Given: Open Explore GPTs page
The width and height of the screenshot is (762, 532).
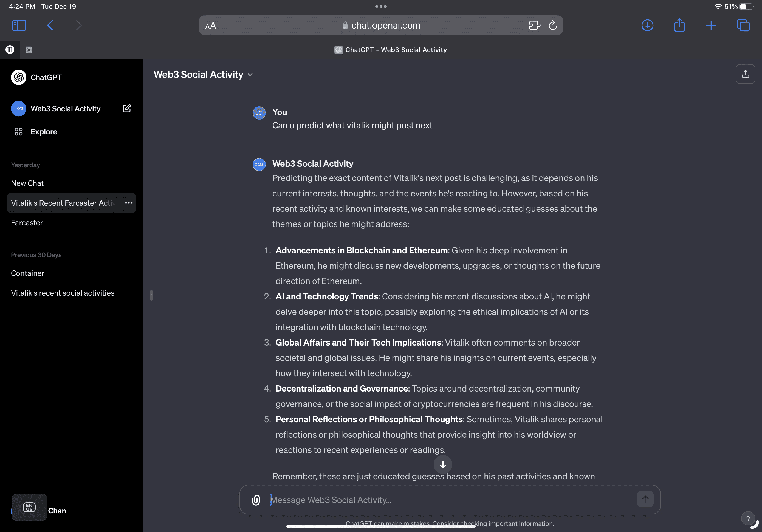Looking at the screenshot, I should 35,132.
